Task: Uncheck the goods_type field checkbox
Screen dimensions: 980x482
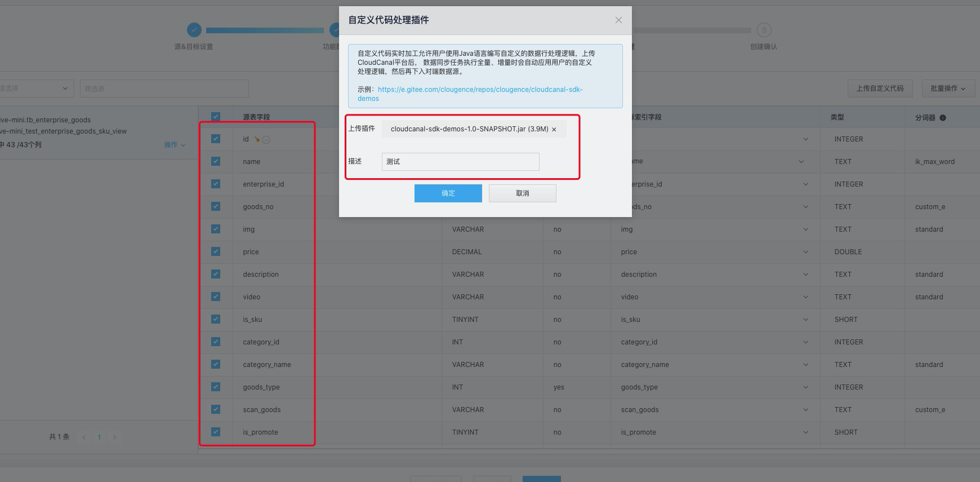Action: point(216,387)
